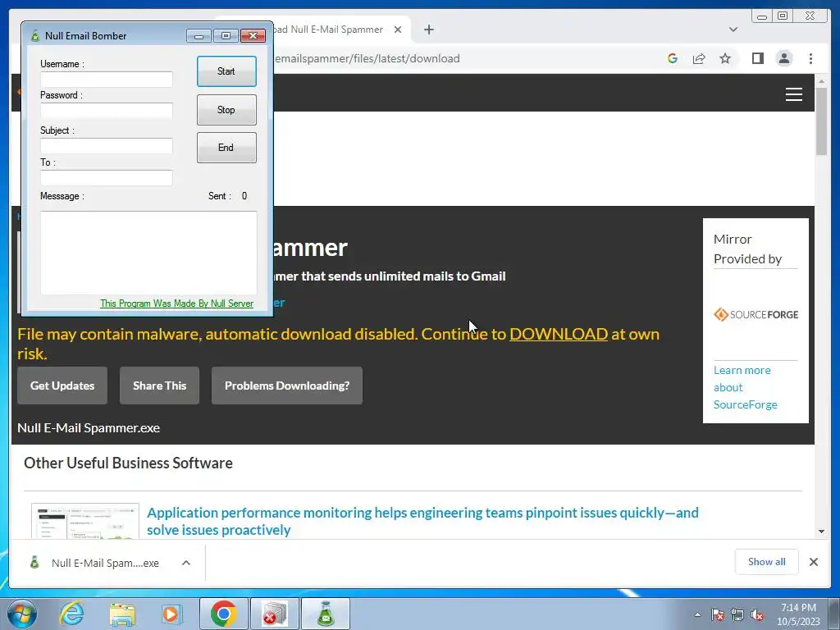Click the ad screenshot thumbnail
840x630 pixels.
coord(85,521)
